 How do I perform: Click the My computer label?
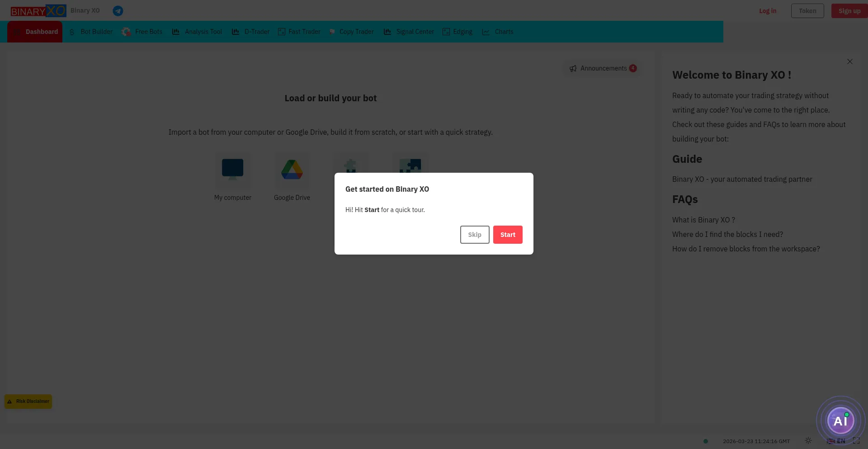233,198
